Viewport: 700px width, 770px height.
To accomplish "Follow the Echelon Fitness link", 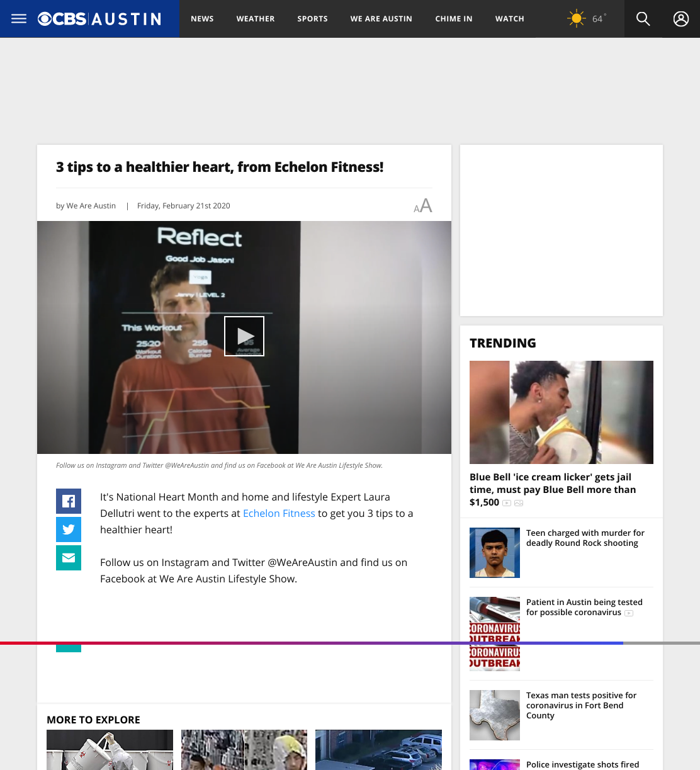I will (x=279, y=513).
